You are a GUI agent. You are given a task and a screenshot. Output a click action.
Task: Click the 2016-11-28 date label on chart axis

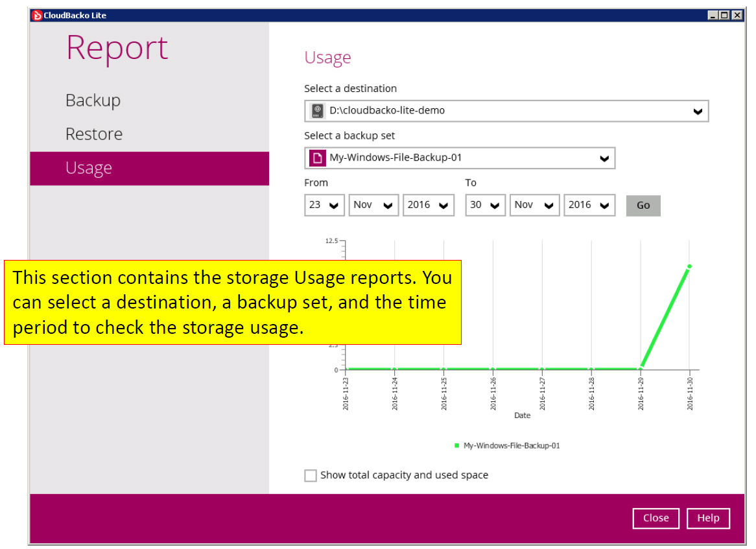(x=591, y=394)
